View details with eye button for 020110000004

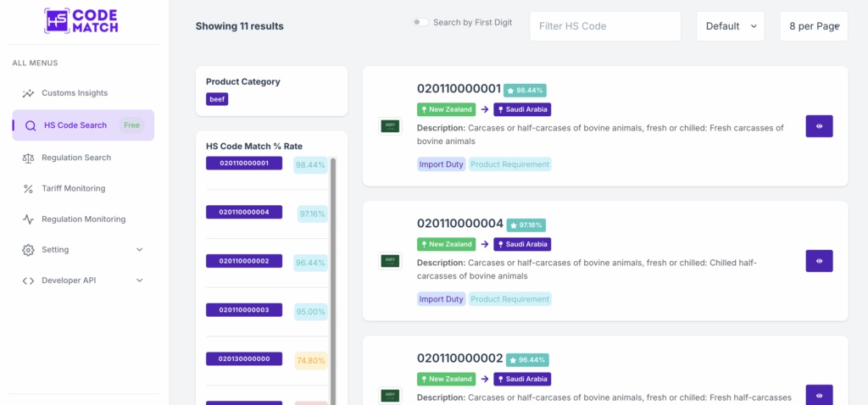819,261
